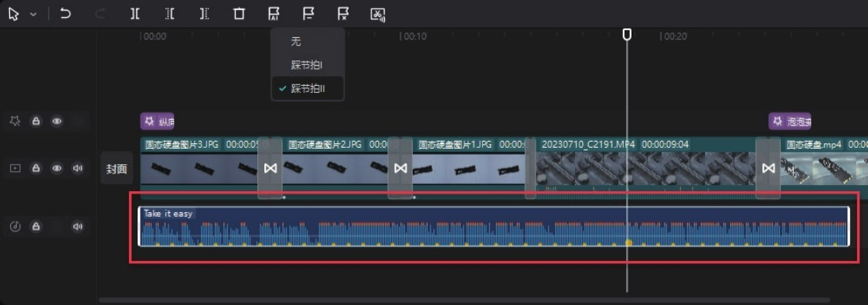
Task: Toggle visibility eye on effects track
Action: click(x=57, y=121)
